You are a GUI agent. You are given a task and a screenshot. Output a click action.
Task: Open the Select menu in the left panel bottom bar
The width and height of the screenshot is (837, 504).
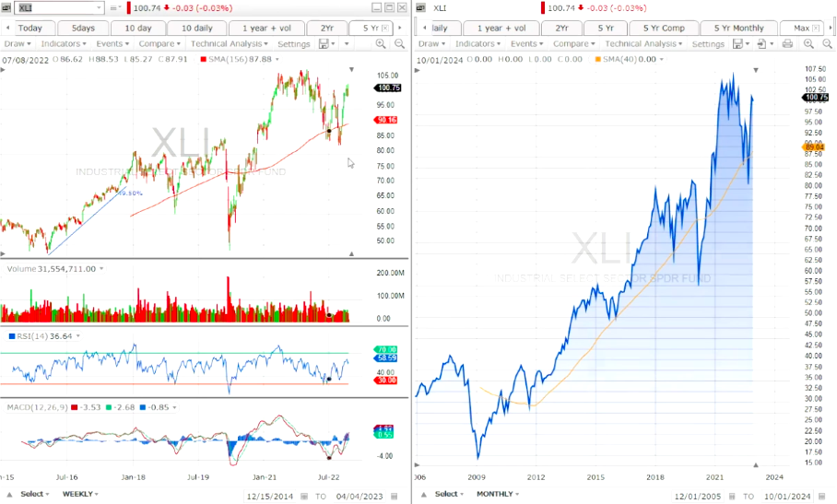(35, 494)
